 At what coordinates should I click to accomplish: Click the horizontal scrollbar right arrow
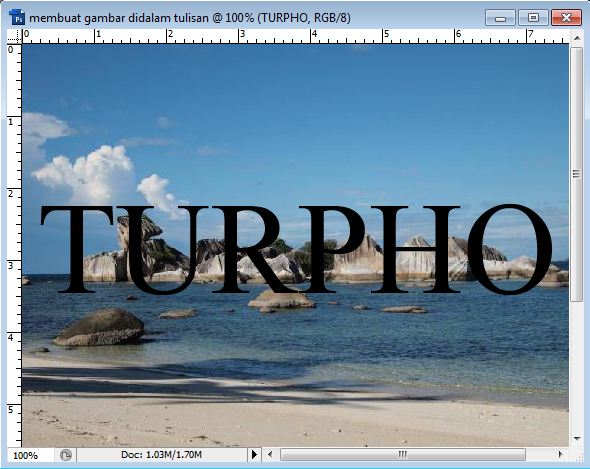click(x=560, y=454)
